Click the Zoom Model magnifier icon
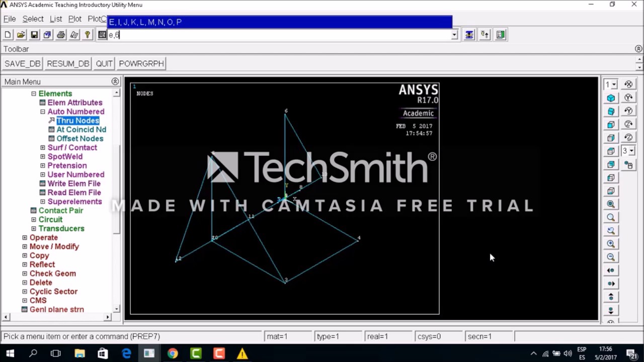Viewport: 644px width, 362px height. coord(611,217)
